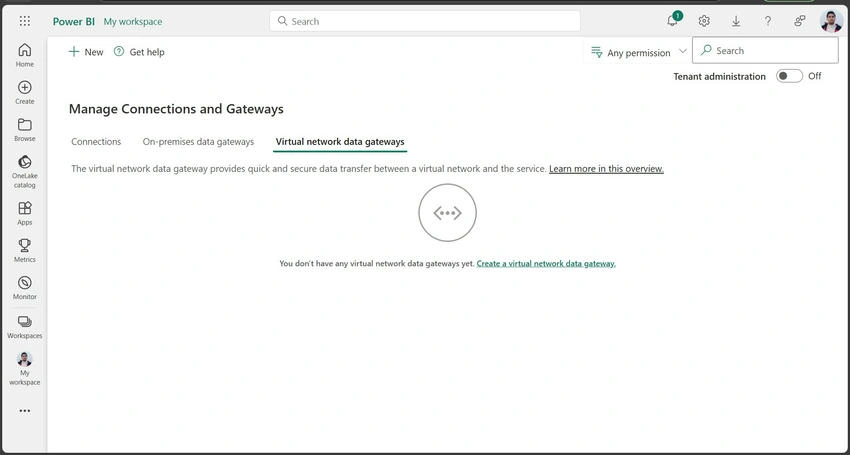Viewport: 850px width, 455px height.
Task: Click Create a virtual network data gateway link
Action: click(546, 264)
